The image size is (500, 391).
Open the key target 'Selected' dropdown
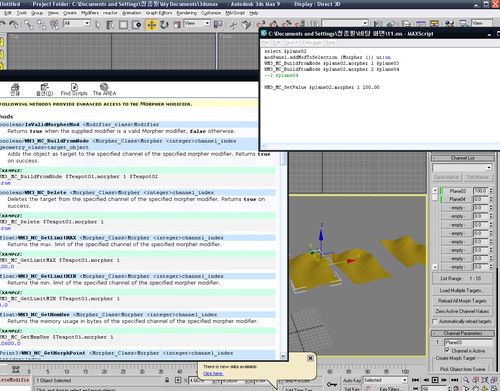pyautogui.click(x=385, y=380)
